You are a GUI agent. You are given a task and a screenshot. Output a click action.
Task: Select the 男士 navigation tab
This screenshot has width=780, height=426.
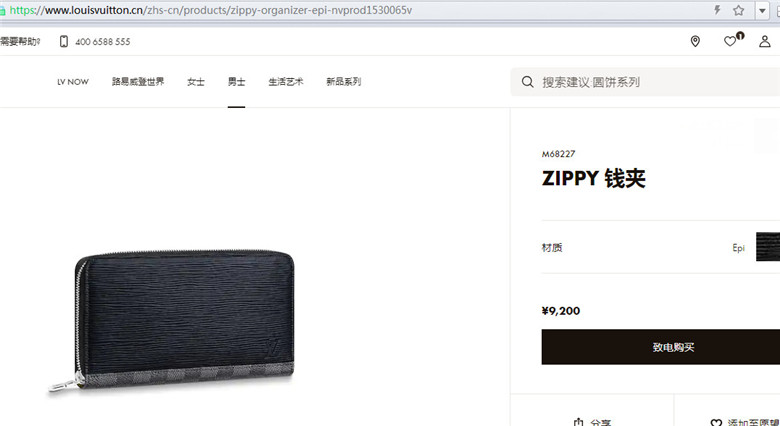click(236, 82)
